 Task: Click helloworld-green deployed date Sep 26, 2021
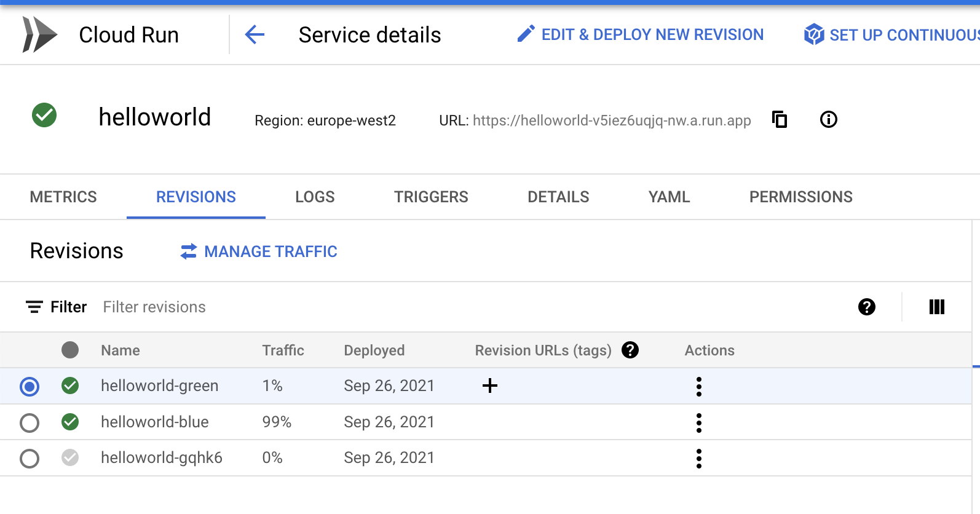click(389, 385)
